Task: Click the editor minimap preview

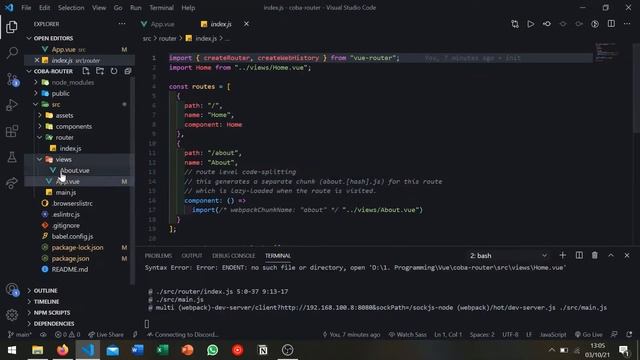Action: click(606, 52)
